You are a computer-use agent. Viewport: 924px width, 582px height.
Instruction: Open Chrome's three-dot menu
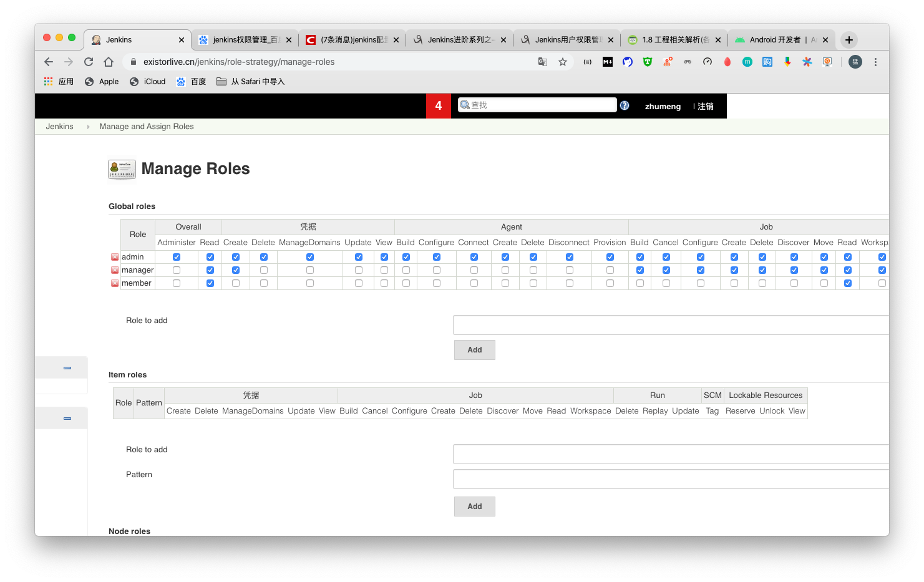click(x=875, y=62)
